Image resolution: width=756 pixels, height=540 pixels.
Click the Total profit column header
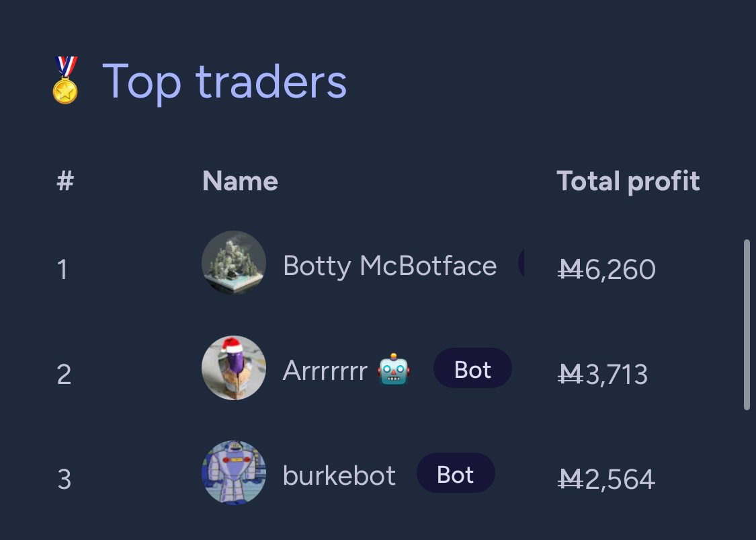pos(628,182)
